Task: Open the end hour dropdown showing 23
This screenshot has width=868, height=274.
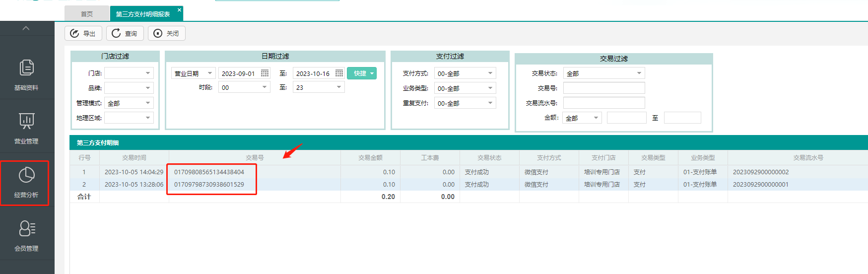Action: pos(319,87)
